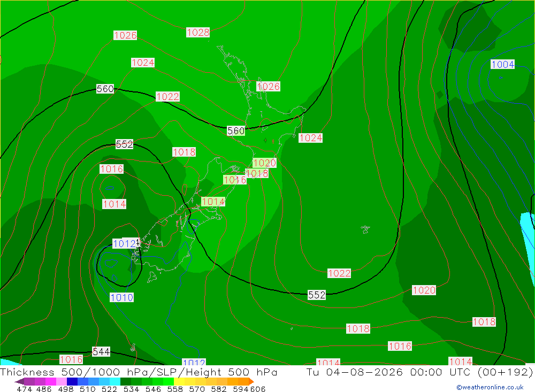Screen dimensions: 535x392
Task: Click the green-shaded 1018 isobar label
Action: click(257, 173)
